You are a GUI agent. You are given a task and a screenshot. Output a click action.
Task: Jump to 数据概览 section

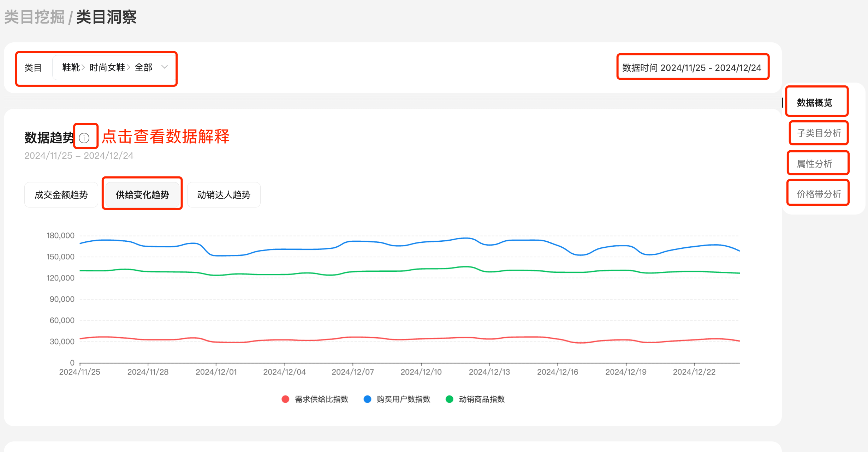tap(814, 103)
